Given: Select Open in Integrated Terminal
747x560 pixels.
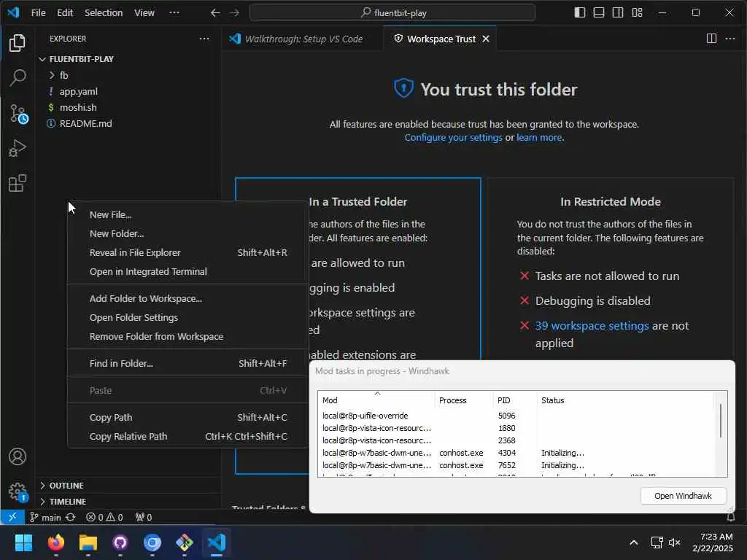Looking at the screenshot, I should 187,271.
